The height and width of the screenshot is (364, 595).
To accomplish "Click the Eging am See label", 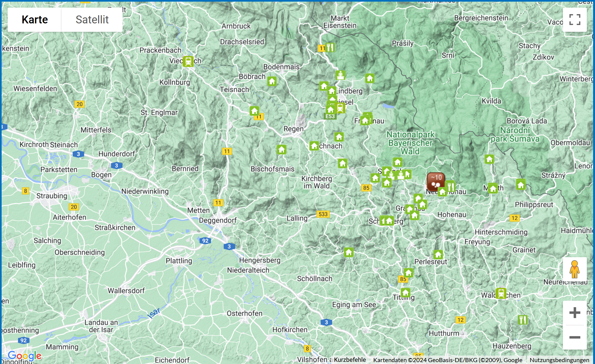I will point(354,304).
